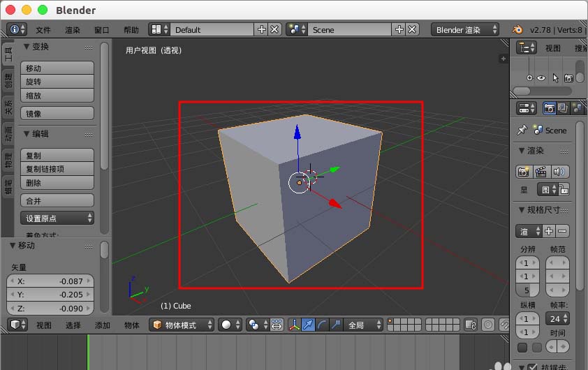Toggle the 3D manipulator axes icon

click(294, 325)
